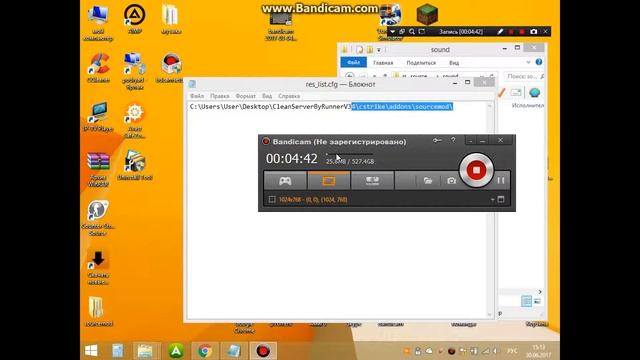This screenshot has width=640, height=360.
Task: Open Uninstall Tool desktop shortcut
Action: point(135,165)
